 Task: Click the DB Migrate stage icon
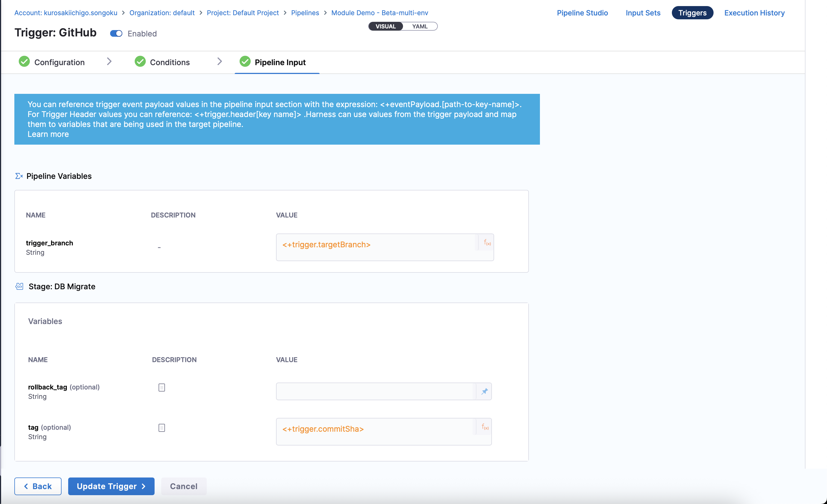tap(20, 286)
